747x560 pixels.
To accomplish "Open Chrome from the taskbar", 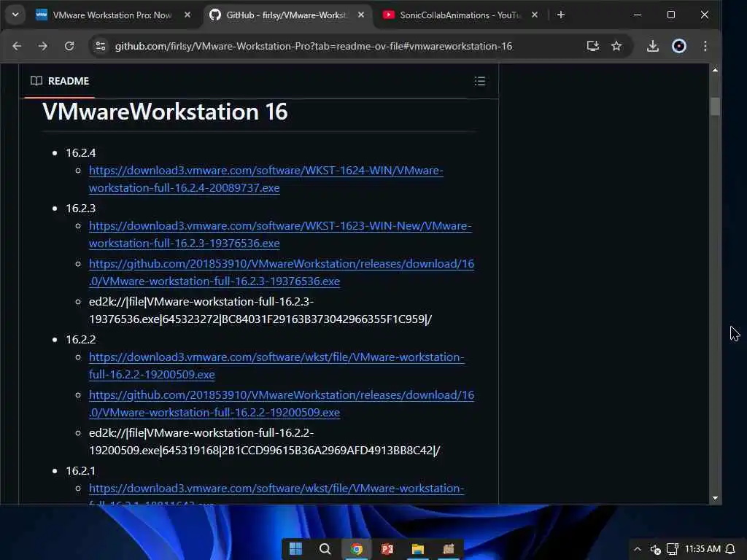I will (356, 549).
